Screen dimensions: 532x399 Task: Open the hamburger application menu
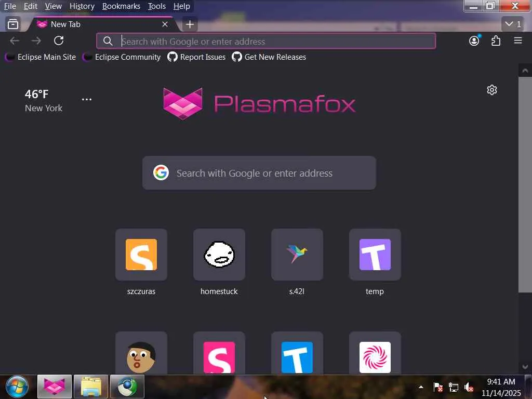pos(518,41)
